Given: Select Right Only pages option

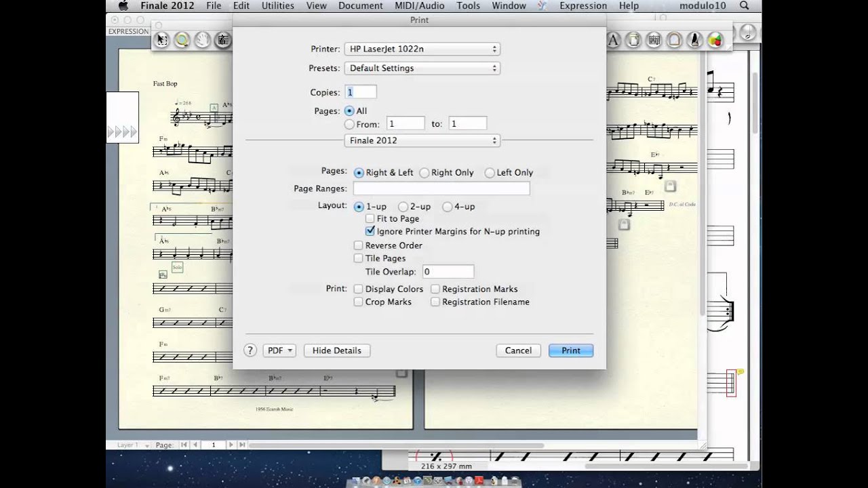Looking at the screenshot, I should 425,173.
